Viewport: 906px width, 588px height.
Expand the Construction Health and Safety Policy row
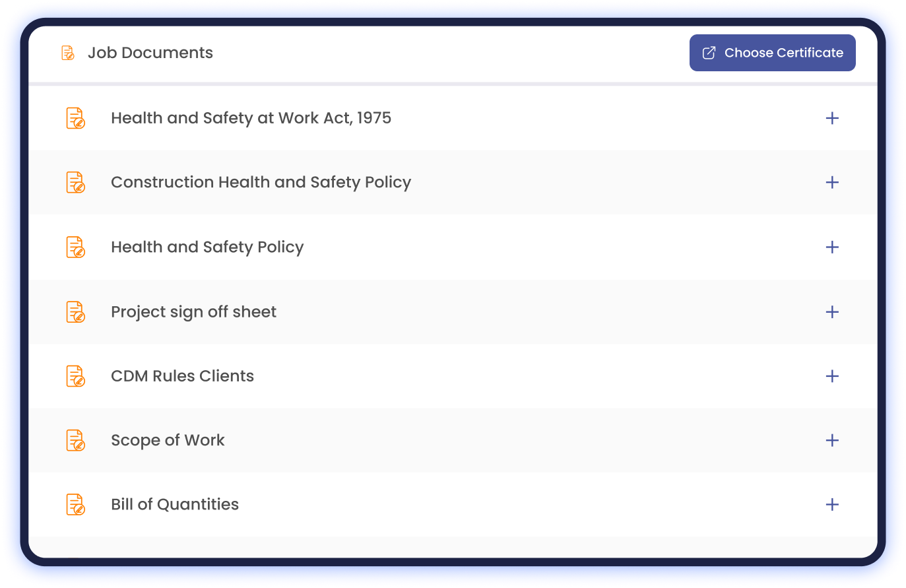(832, 182)
